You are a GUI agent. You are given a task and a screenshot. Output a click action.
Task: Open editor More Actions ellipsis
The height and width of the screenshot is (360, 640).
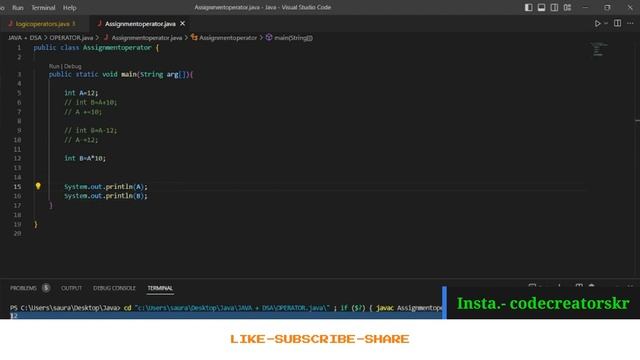point(631,23)
